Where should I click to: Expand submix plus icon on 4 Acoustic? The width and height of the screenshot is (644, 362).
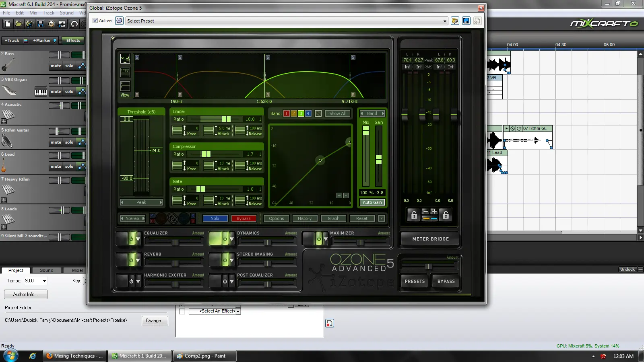(4, 121)
